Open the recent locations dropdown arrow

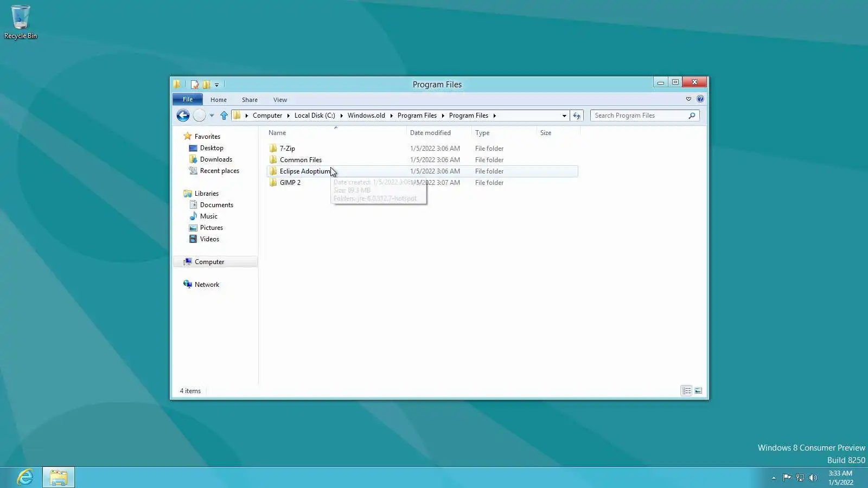point(212,115)
